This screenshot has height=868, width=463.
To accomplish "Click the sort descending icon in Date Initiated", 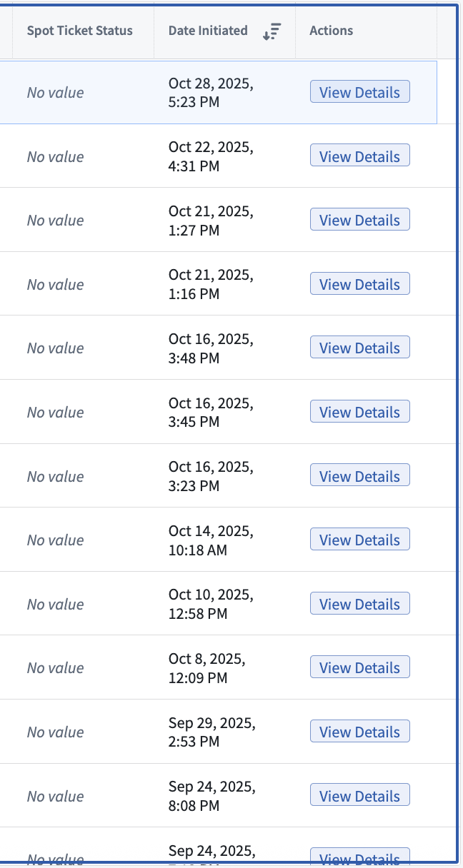I will [272, 31].
